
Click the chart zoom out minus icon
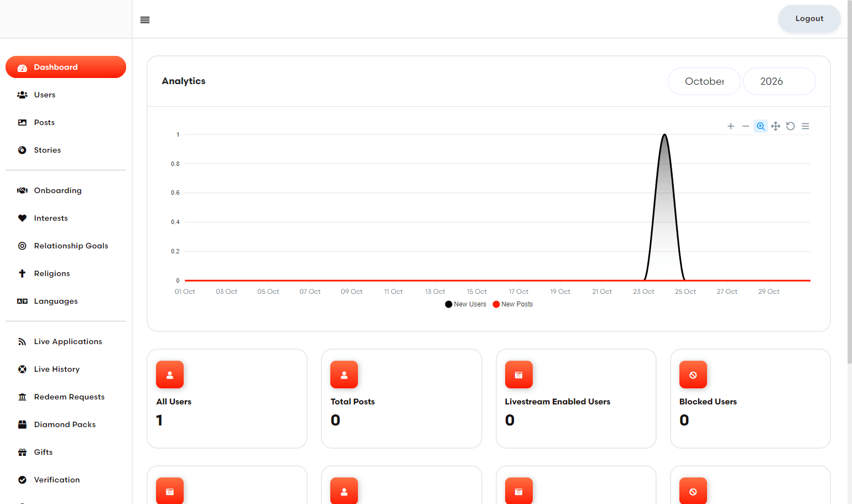[746, 126]
